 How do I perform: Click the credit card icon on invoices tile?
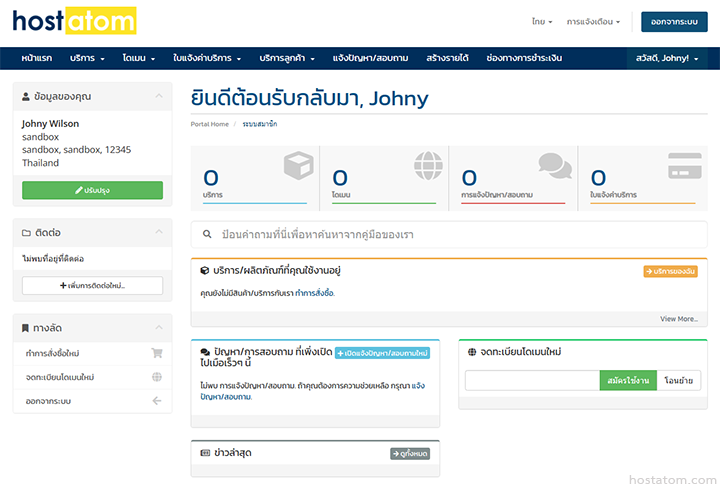[684, 165]
